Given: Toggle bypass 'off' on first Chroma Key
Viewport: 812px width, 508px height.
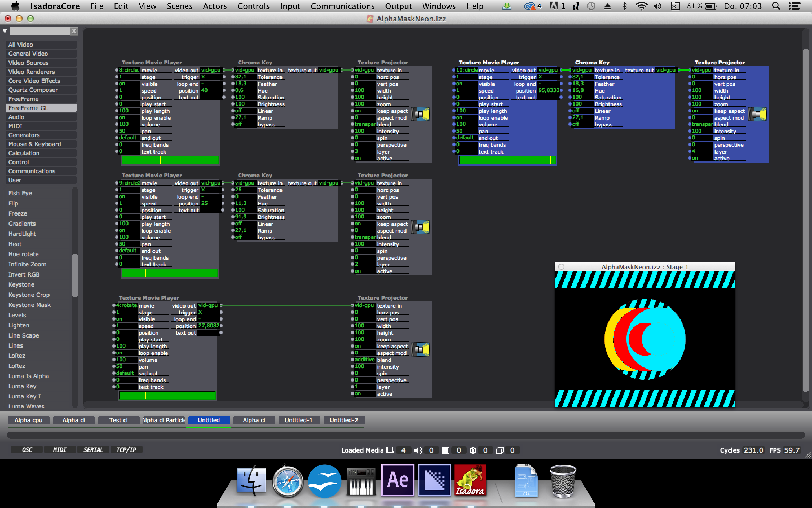Looking at the screenshot, I should [x=245, y=124].
